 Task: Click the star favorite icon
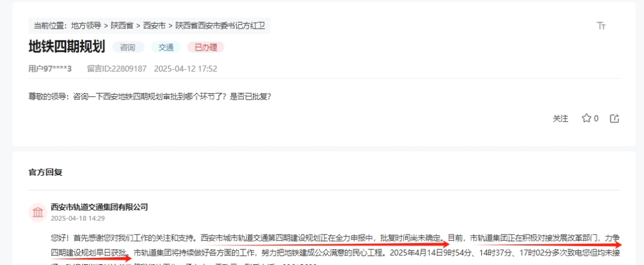(586, 119)
